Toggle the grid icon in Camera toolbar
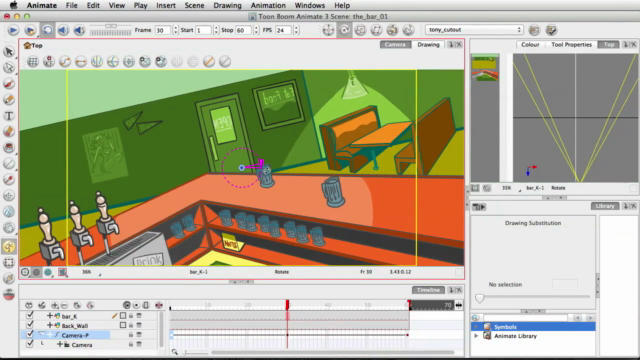The image size is (640, 360). click(x=33, y=62)
